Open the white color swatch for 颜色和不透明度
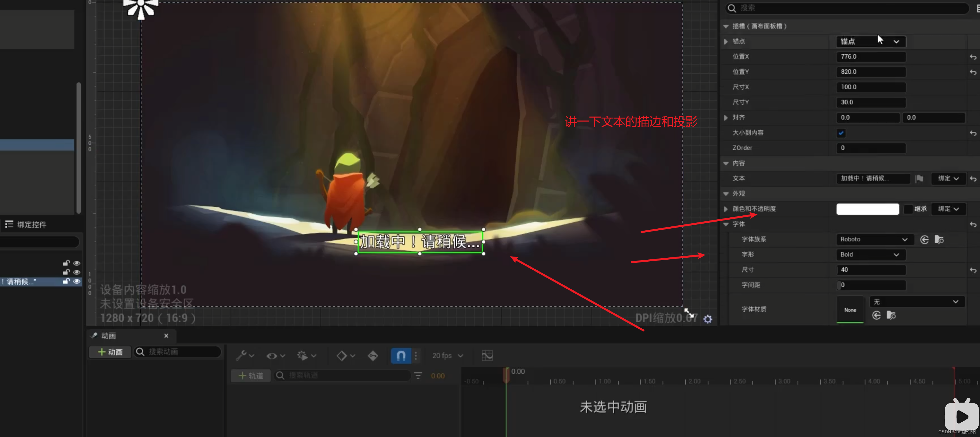The image size is (980, 437). (867, 209)
